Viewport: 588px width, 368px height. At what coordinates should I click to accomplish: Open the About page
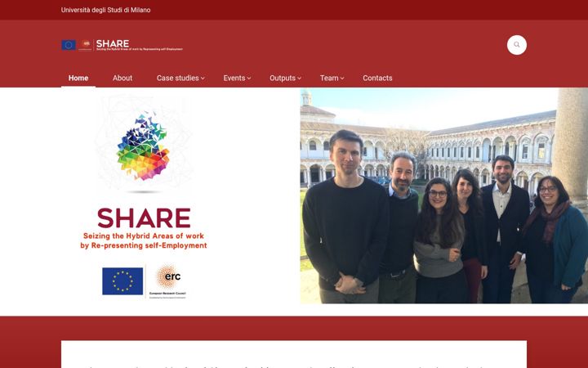click(x=122, y=79)
